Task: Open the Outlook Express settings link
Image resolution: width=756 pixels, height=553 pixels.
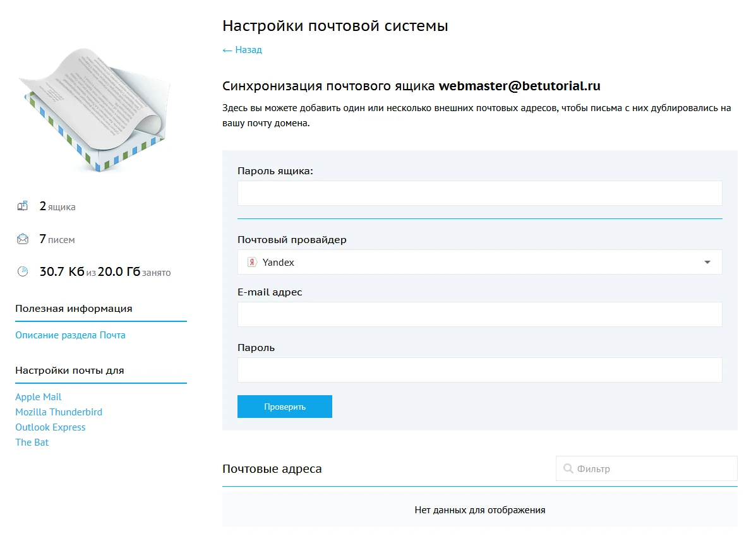Action: pos(51,427)
